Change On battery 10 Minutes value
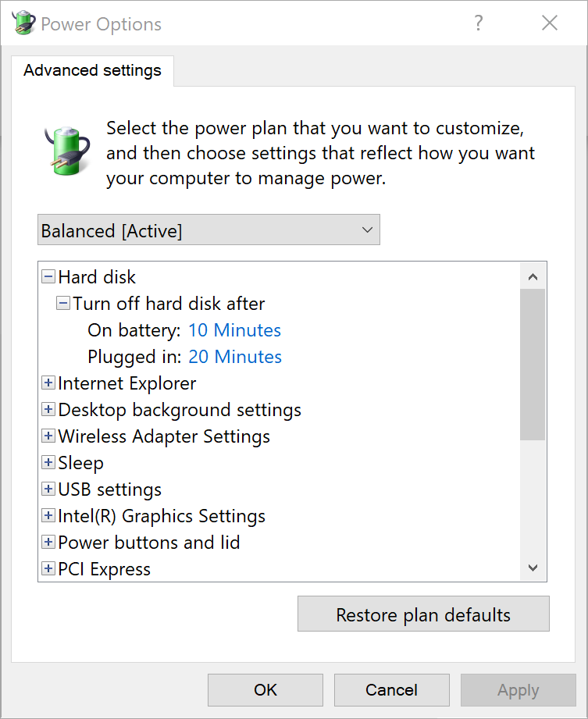Screen dimensions: 588x719 coord(234,330)
